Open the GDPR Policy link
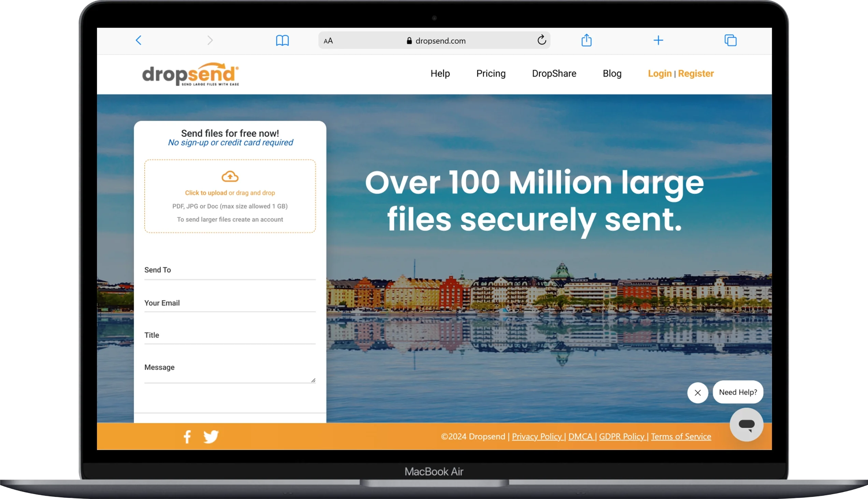This screenshot has width=868, height=499. 622,437
